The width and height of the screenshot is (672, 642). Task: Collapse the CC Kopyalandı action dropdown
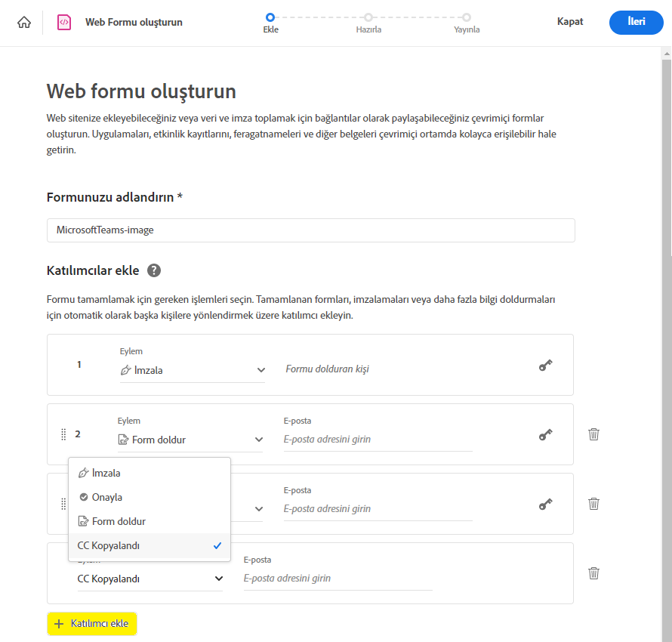pyautogui.click(x=150, y=579)
